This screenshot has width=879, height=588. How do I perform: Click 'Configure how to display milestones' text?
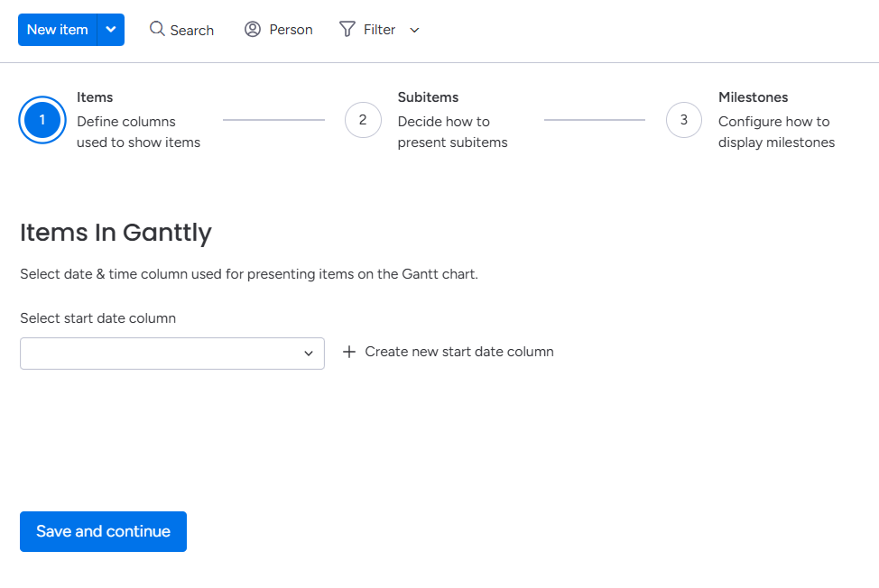776,133
